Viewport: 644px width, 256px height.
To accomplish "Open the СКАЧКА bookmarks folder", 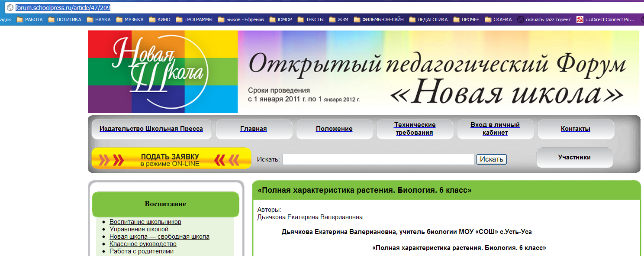I will tap(498, 19).
